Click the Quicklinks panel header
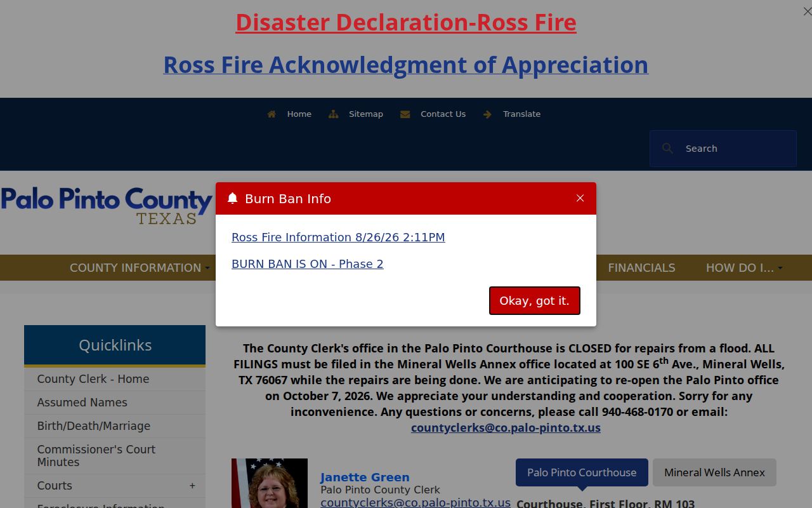 [115, 345]
